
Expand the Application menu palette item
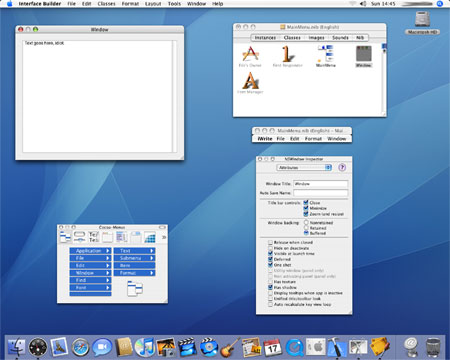point(90,251)
